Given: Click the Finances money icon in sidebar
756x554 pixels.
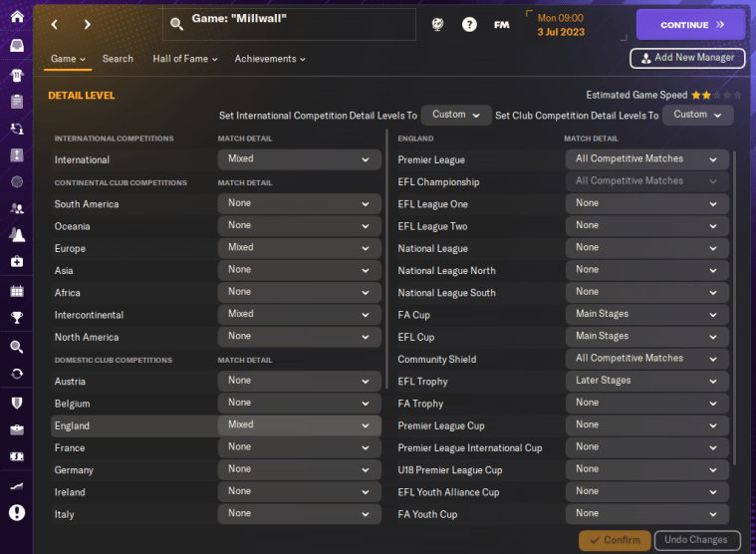Looking at the screenshot, I should 16,456.
